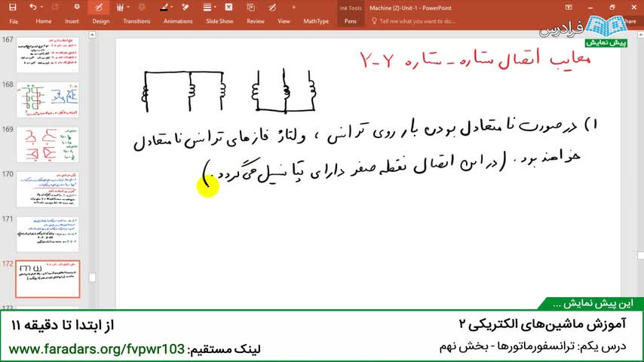Click the Tell me what you want to do box
Image resolution: width=644 pixels, height=362 pixels.
pos(417,21)
